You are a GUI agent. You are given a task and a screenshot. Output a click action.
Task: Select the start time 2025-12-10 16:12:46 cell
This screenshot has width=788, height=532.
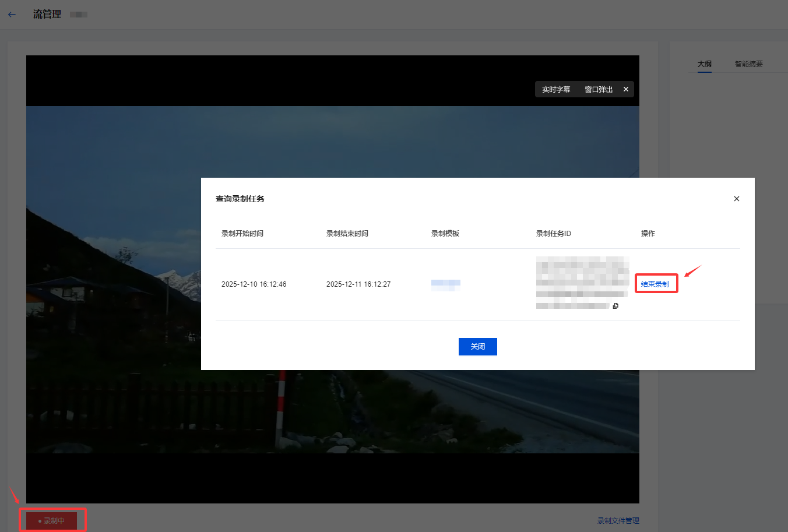point(254,284)
